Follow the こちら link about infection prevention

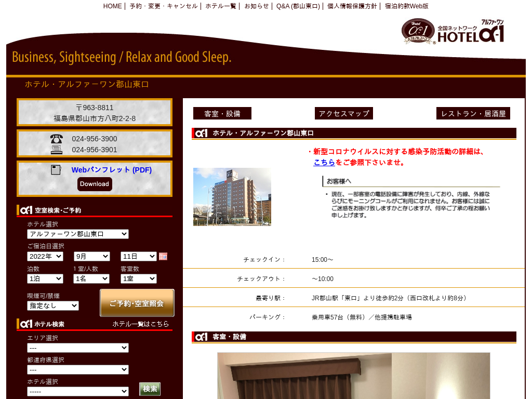point(324,163)
